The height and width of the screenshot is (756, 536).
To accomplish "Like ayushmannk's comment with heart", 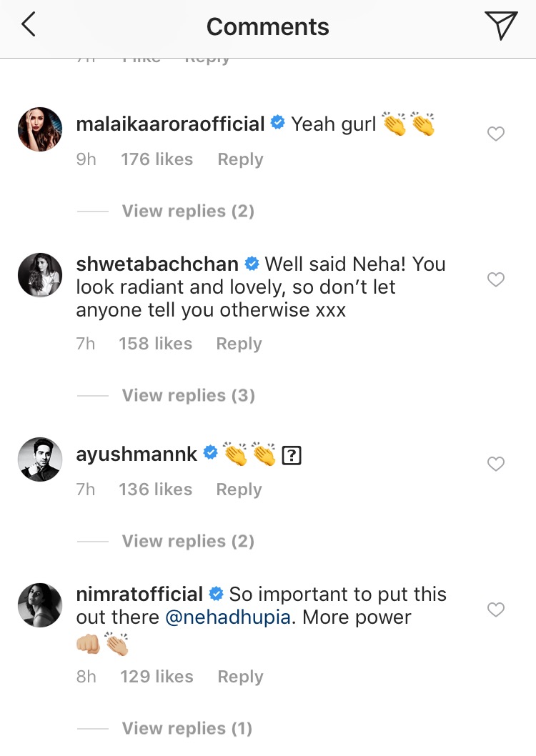I will coord(495,464).
